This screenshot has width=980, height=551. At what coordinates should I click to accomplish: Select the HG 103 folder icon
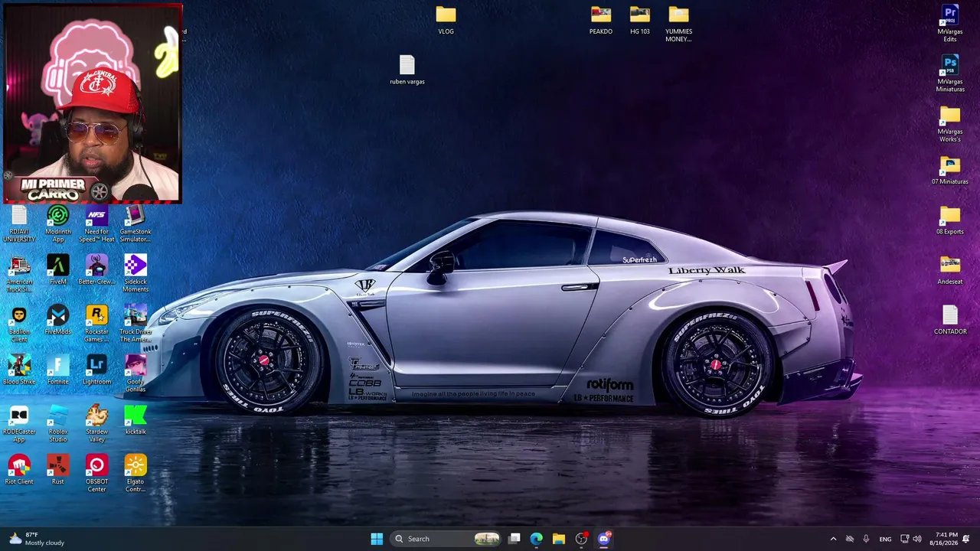640,21
